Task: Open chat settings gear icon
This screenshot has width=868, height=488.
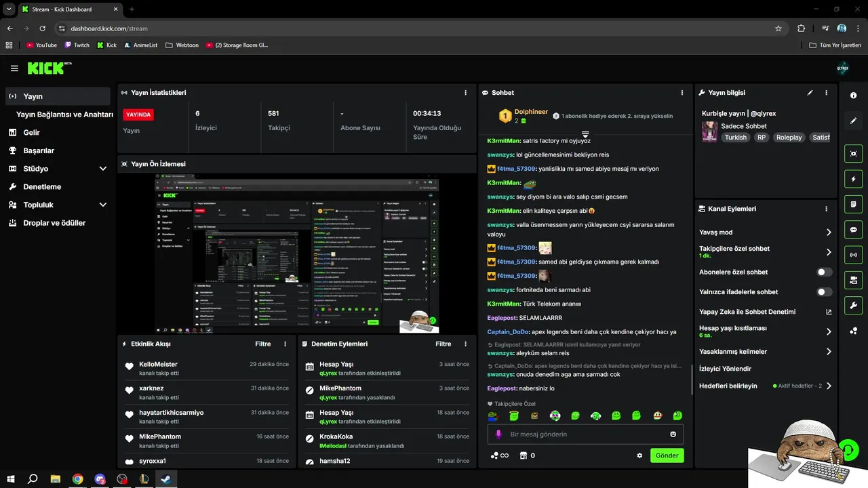Action: point(639,455)
